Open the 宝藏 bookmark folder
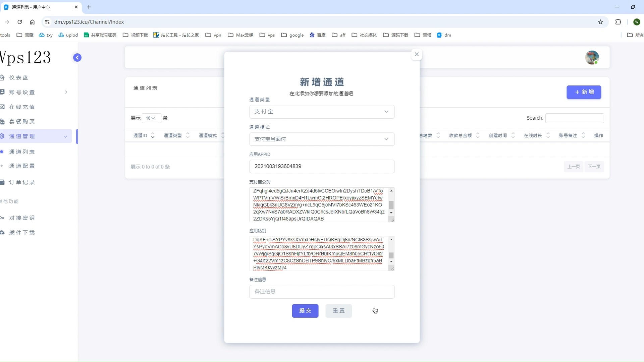Viewport: 644px width, 362px height. (25, 35)
